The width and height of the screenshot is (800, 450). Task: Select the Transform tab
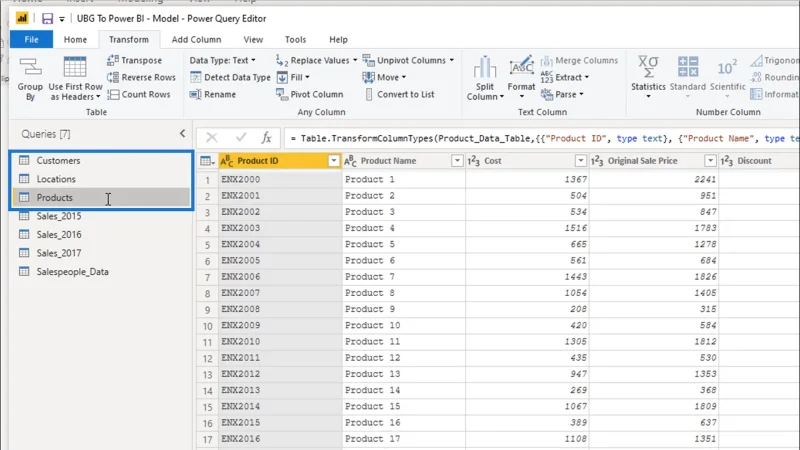pyautogui.click(x=129, y=39)
